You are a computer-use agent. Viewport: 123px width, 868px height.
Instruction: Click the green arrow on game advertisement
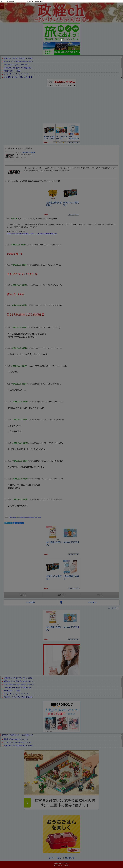(27, 803)
